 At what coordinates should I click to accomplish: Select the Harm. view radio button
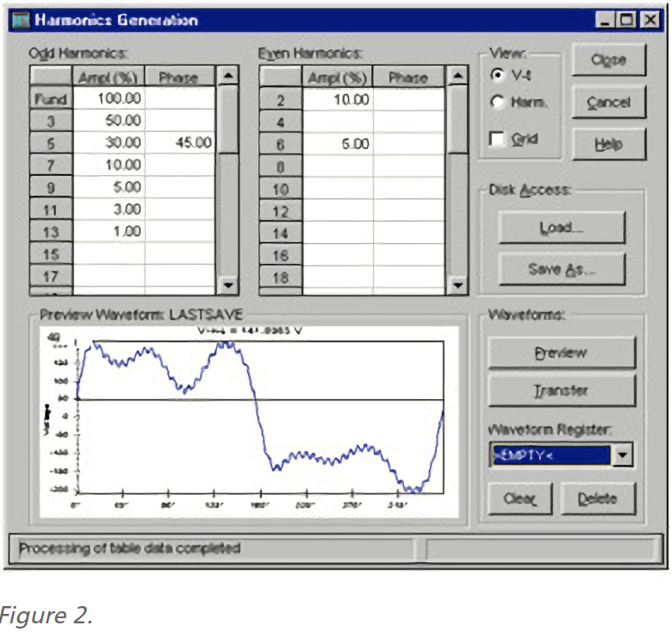pos(497,103)
